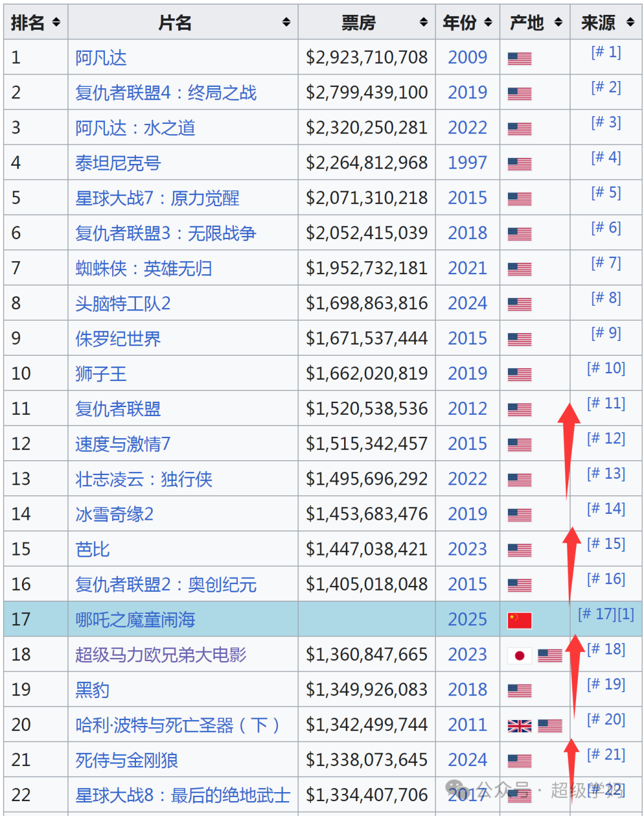Click the China flag in the 哪吒之魔童闹海 row

pyautogui.click(x=519, y=620)
